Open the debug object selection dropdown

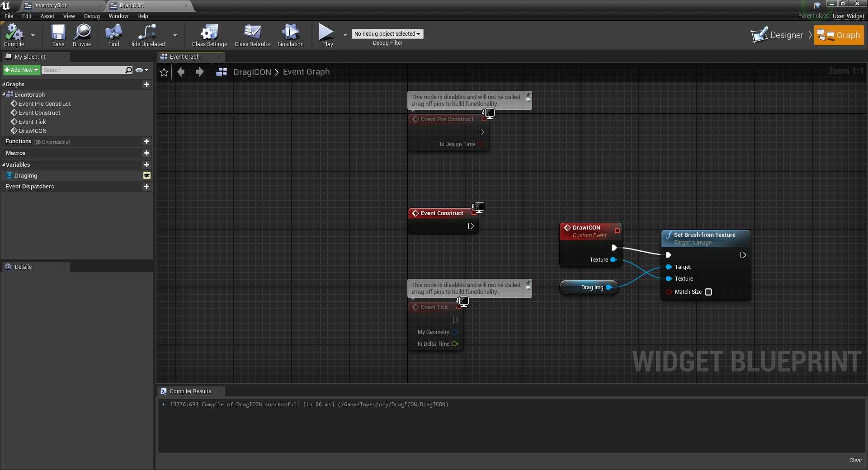(387, 34)
